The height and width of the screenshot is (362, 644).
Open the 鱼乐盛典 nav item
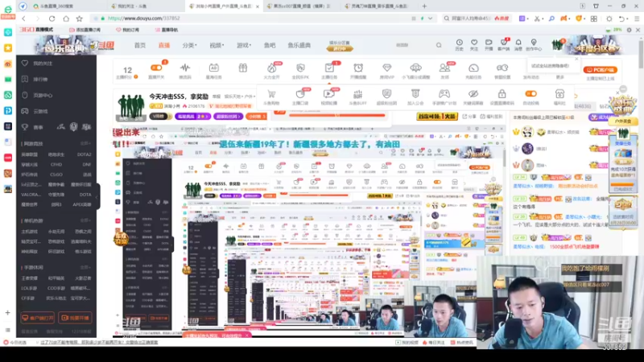point(299,45)
